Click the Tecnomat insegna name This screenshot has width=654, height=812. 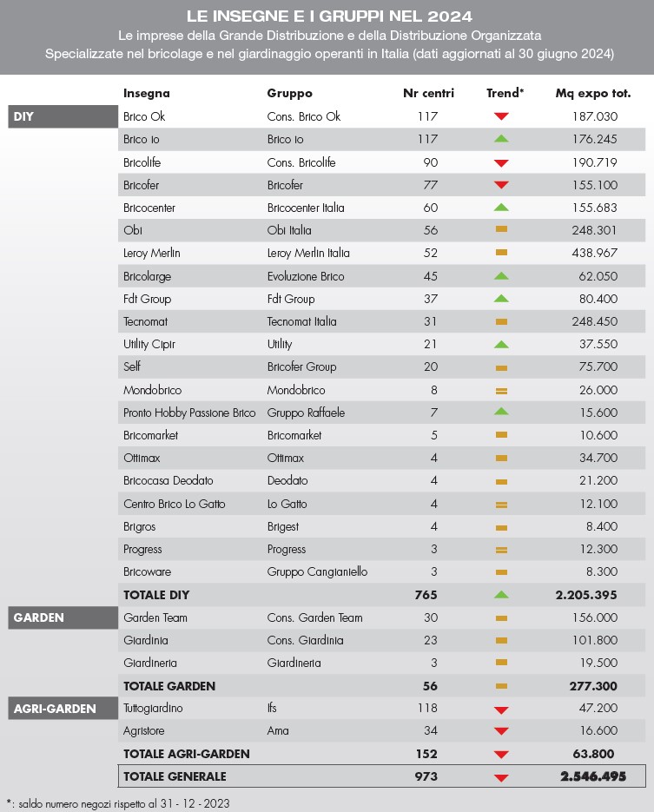click(146, 321)
